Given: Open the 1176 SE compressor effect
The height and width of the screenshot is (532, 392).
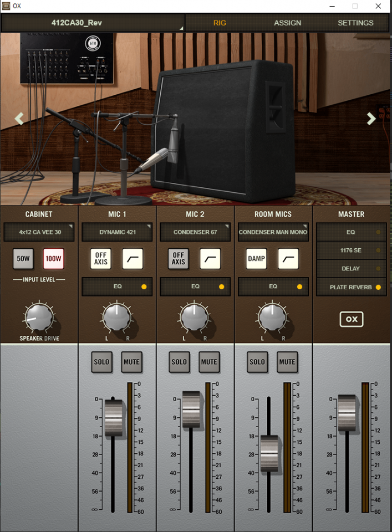Looking at the screenshot, I should click(352, 250).
